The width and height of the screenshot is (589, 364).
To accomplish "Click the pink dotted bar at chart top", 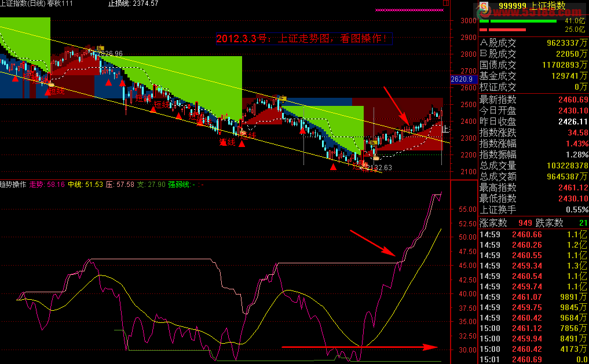I will (x=409, y=10).
